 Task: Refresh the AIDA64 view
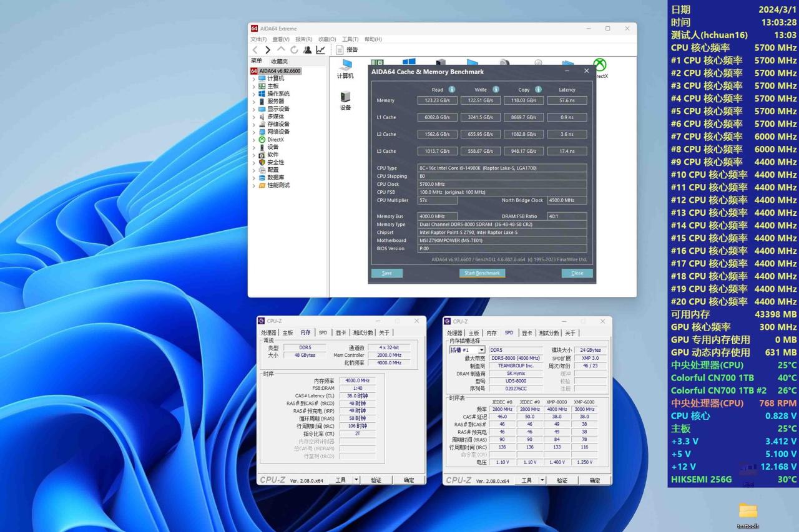(294, 50)
